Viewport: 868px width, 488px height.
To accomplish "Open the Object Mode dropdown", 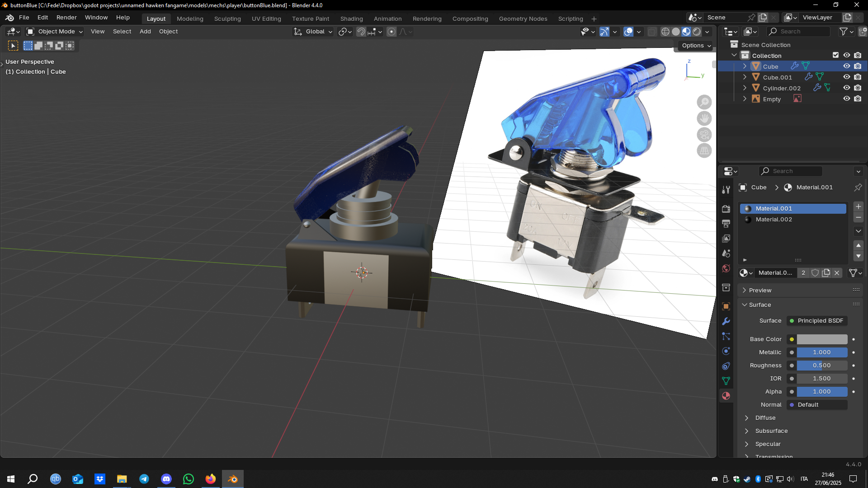I will pyautogui.click(x=55, y=32).
